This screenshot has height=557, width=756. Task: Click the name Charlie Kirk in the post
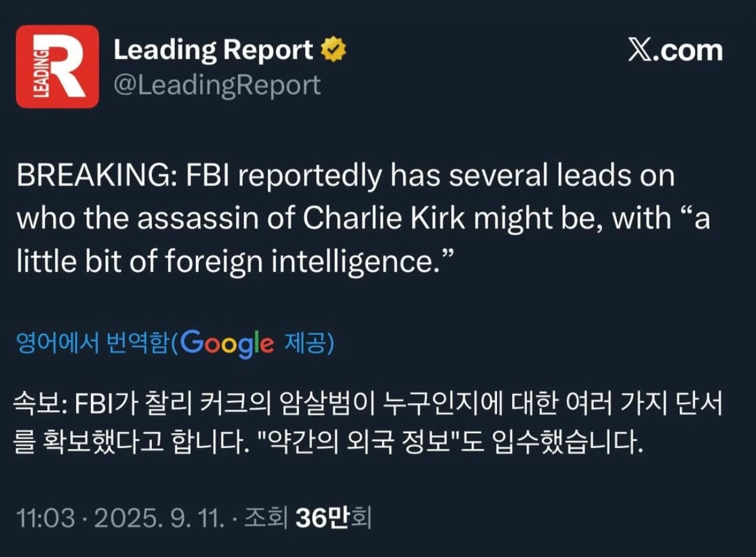[x=384, y=218]
